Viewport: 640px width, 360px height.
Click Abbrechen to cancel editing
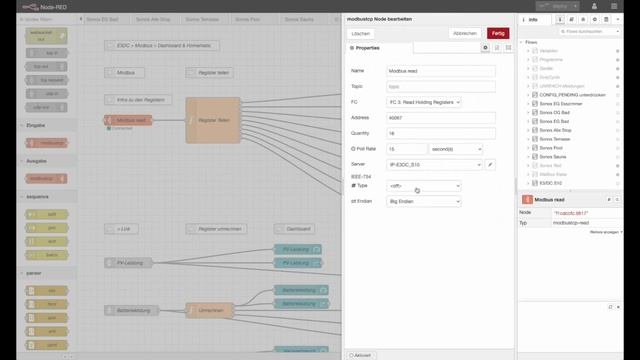465,33
